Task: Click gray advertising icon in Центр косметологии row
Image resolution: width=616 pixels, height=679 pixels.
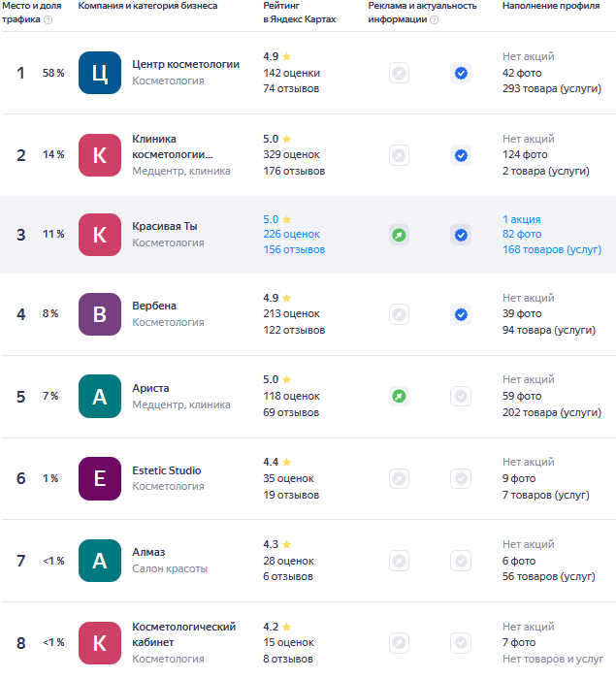Action: pos(399,73)
